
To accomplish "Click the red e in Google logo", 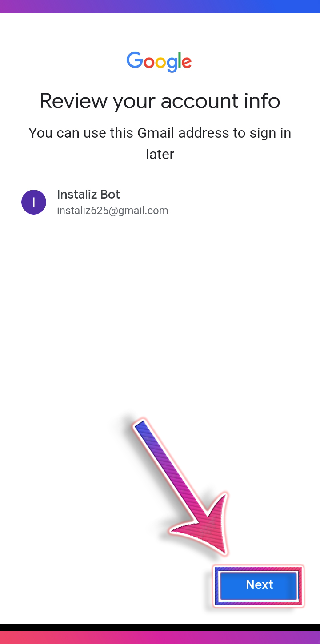I will tap(187, 63).
